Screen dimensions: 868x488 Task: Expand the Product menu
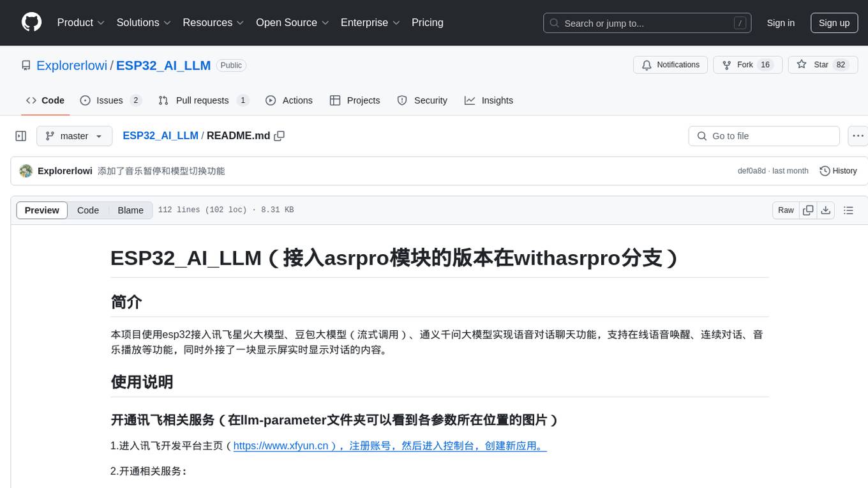[x=81, y=22]
